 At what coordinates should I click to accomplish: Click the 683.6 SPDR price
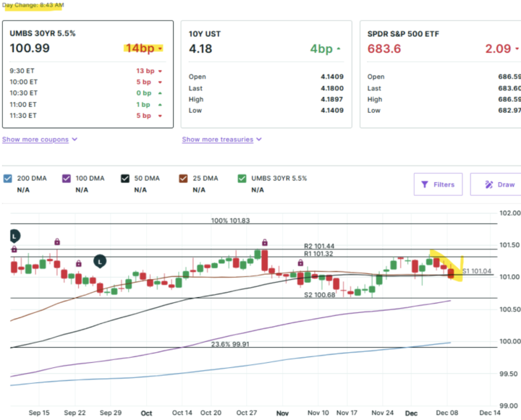click(384, 49)
